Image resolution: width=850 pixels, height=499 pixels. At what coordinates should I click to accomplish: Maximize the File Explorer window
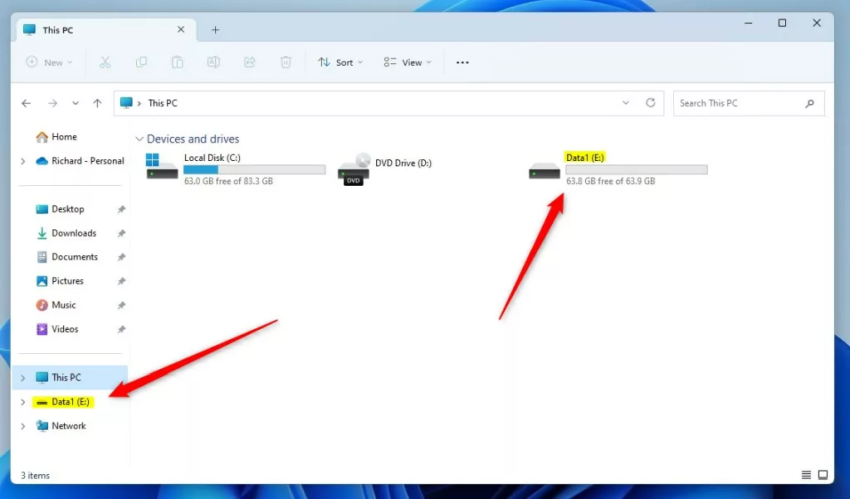click(x=782, y=23)
